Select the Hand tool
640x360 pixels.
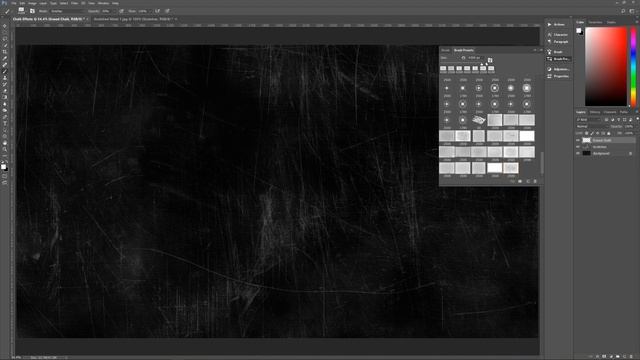5,143
